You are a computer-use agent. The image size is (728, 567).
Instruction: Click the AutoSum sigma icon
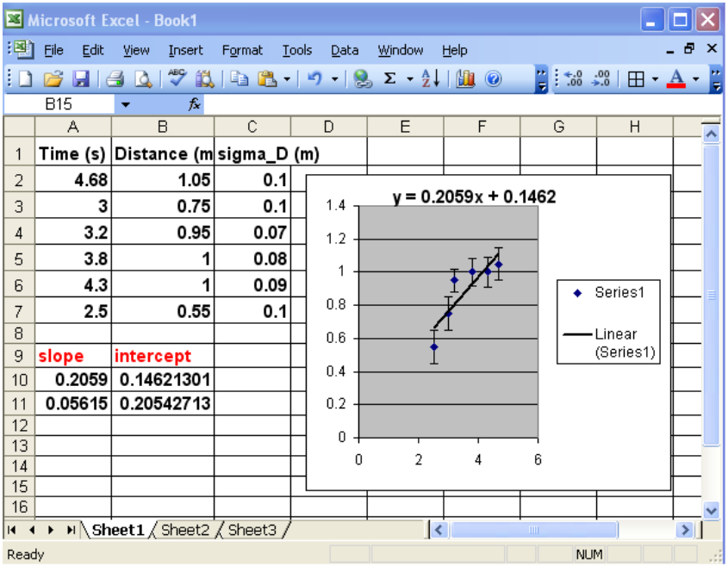click(389, 79)
